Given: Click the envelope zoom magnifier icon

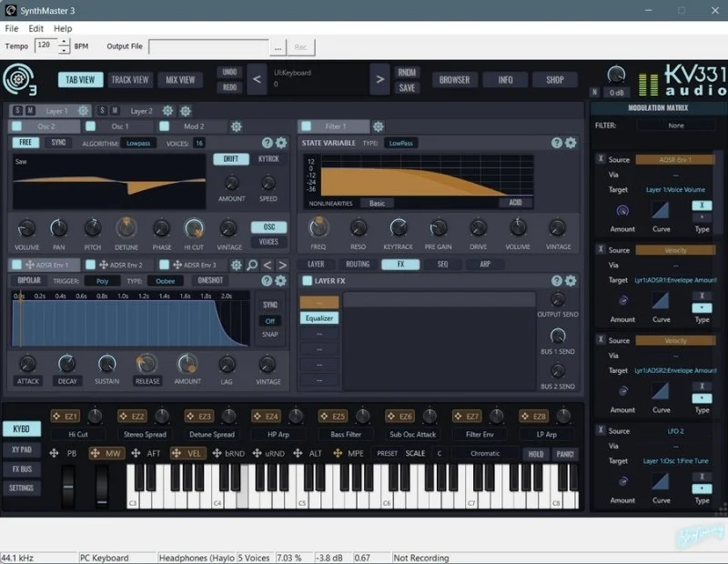Looking at the screenshot, I should [x=252, y=265].
